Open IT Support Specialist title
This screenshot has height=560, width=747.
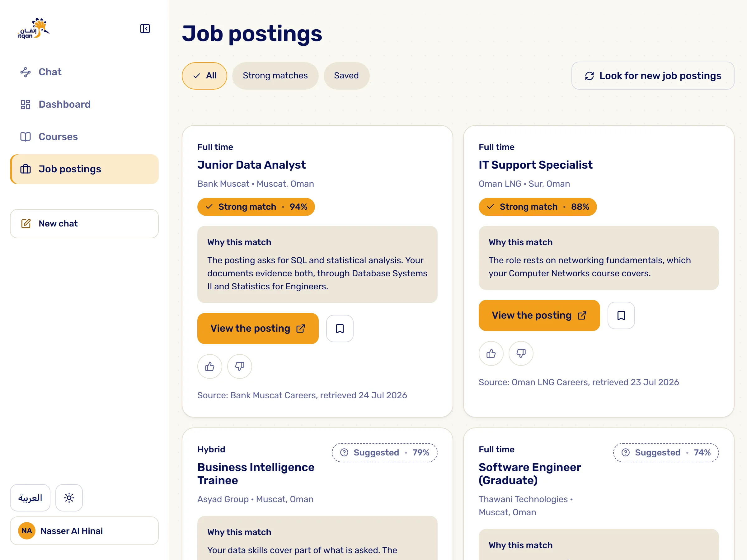point(536,165)
